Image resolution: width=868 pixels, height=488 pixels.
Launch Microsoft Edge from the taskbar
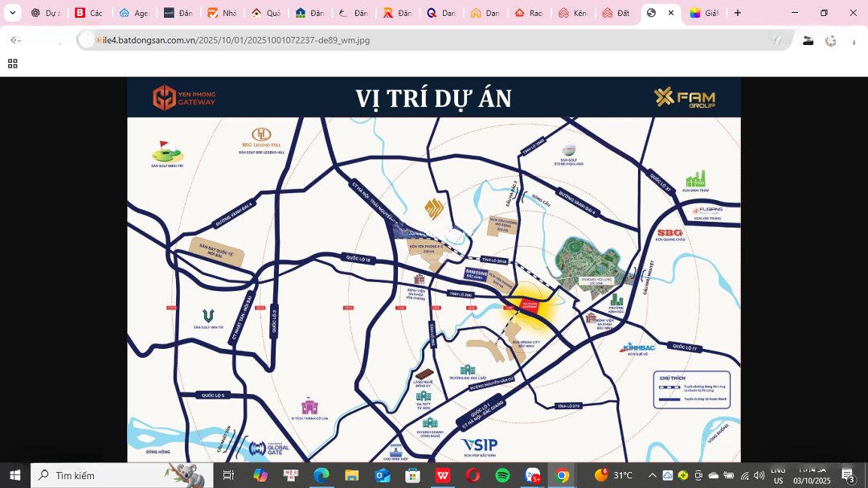pos(321,475)
